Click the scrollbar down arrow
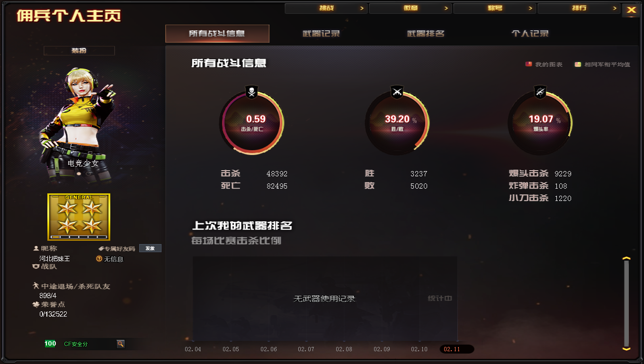Image resolution: width=644 pixels, height=364 pixels. click(x=626, y=348)
